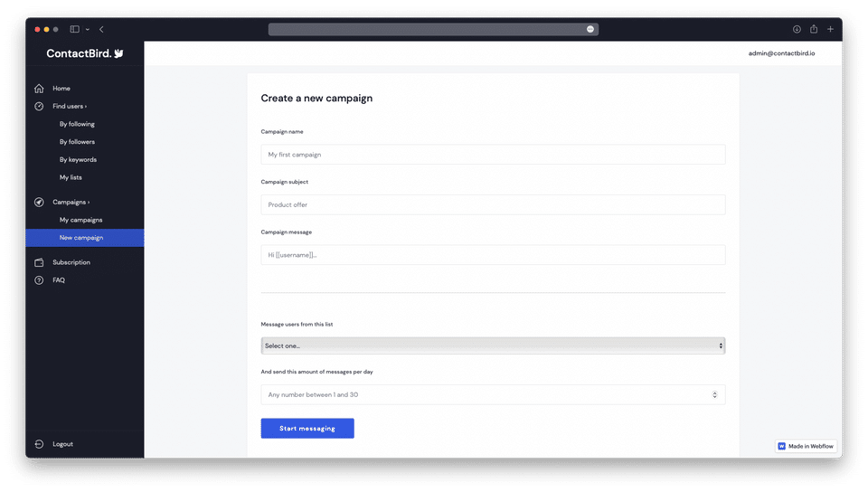Screen dimensions: 868x492
Task: Click the address bar reader icon
Action: 590,29
